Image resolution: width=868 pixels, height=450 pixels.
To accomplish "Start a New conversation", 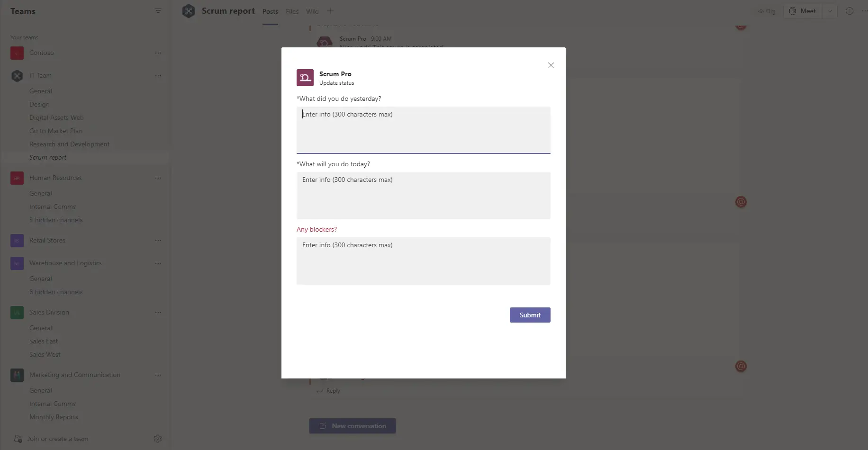I will (x=353, y=426).
